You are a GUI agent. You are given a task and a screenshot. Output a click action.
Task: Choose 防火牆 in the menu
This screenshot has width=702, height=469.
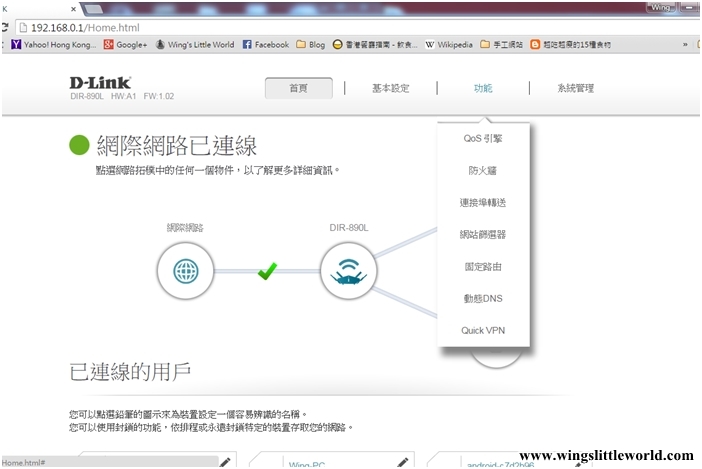483,171
